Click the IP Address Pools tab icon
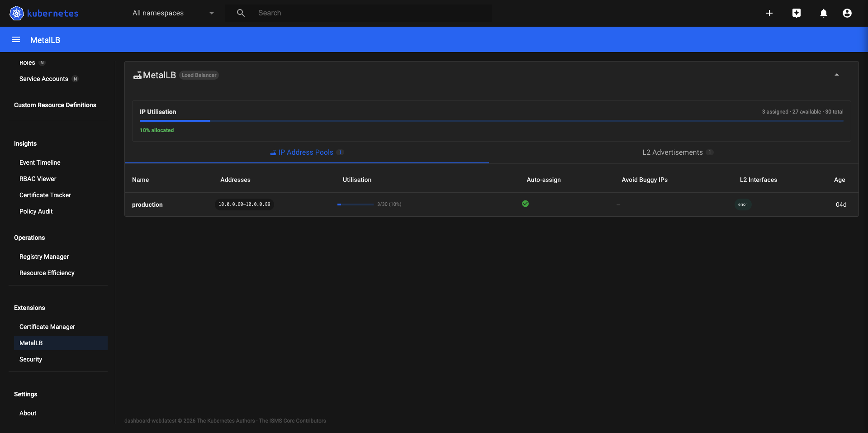Viewport: 868px width, 433px height. coord(273,152)
